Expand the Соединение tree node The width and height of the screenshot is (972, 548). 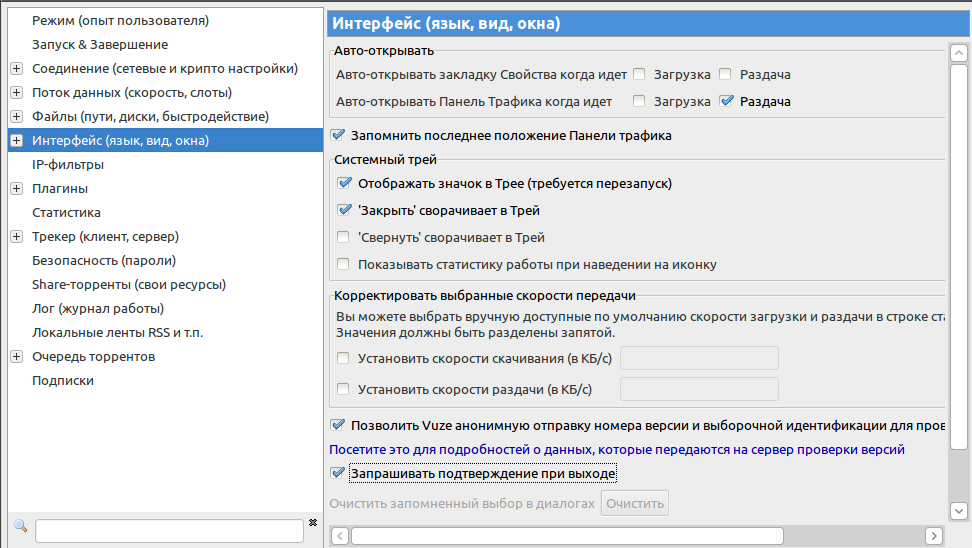pyautogui.click(x=17, y=68)
